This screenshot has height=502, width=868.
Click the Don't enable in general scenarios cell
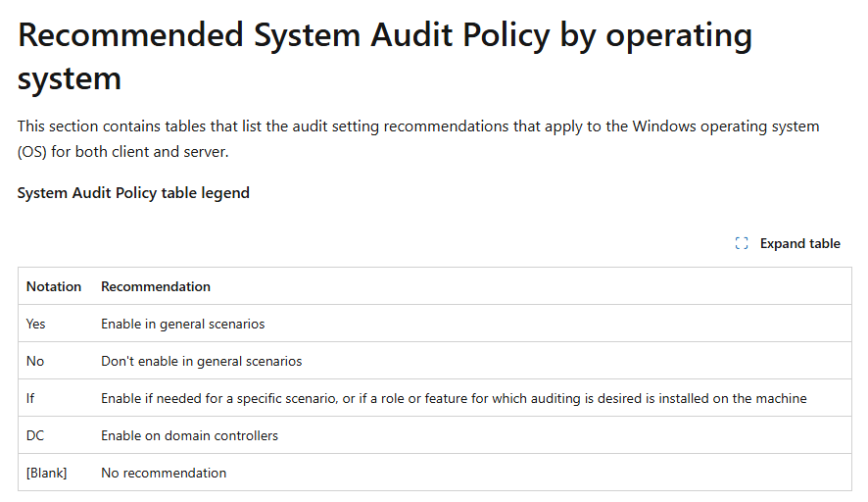[x=202, y=361]
